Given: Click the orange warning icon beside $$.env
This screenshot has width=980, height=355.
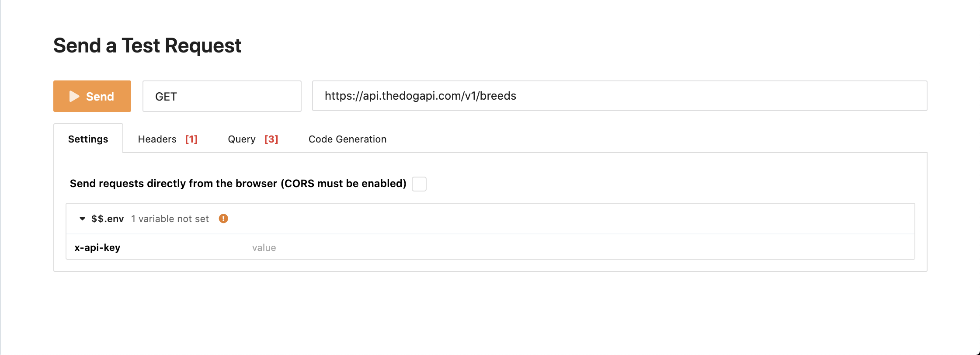Looking at the screenshot, I should pos(223,219).
